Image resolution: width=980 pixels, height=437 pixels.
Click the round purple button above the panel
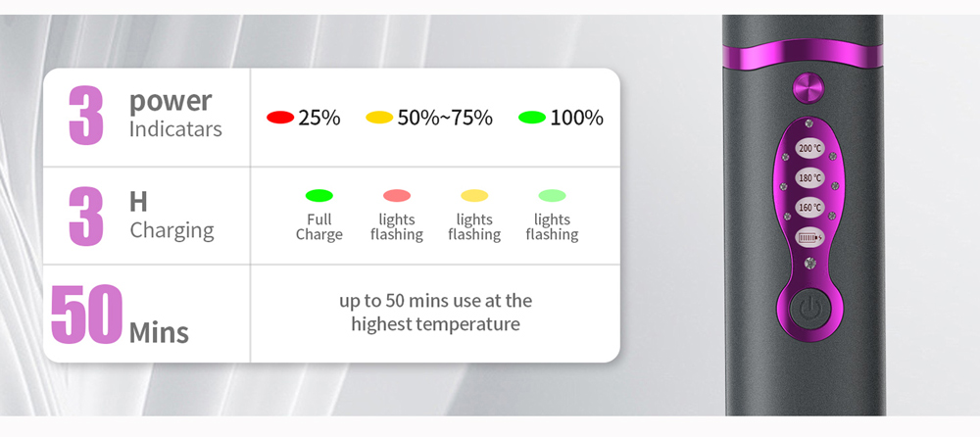808,89
